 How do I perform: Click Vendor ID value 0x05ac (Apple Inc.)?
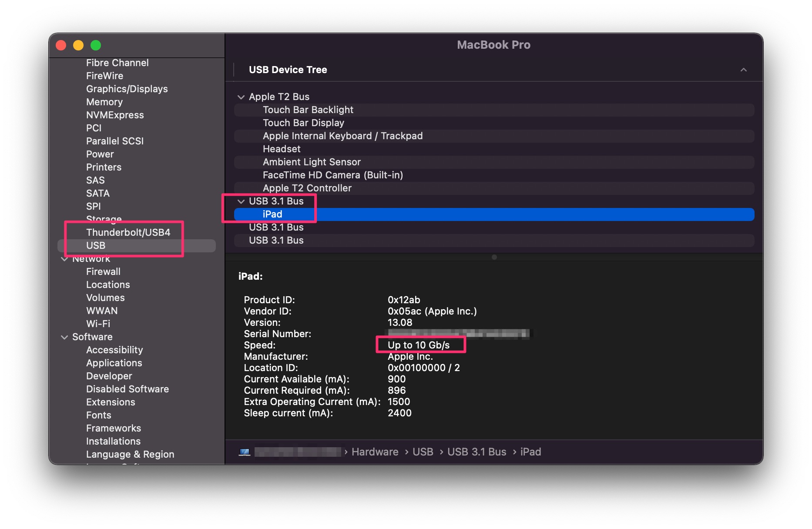[x=432, y=311]
